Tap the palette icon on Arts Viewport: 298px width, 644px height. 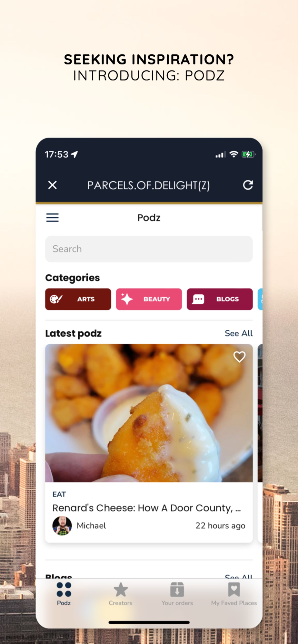(x=56, y=299)
